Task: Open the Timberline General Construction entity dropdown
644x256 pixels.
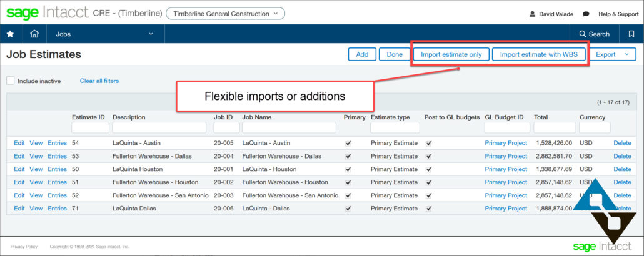Action: coord(225,14)
